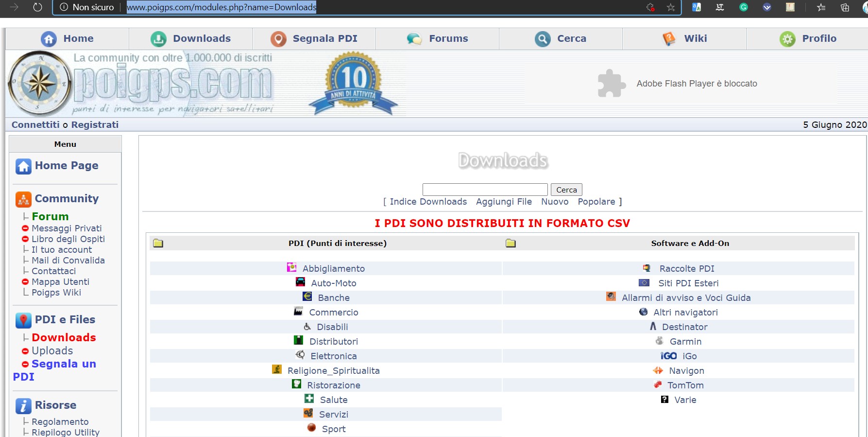Open the Popolare downloads link
The height and width of the screenshot is (437, 868).
tap(596, 202)
